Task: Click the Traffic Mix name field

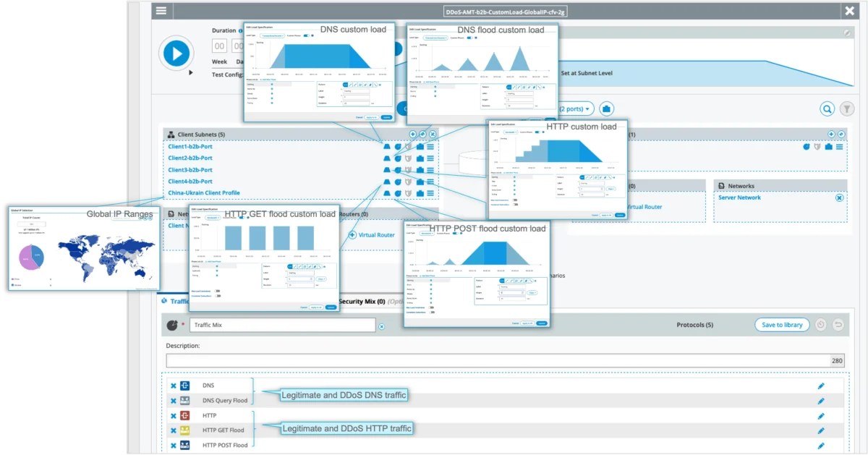Action: pyautogui.click(x=282, y=326)
